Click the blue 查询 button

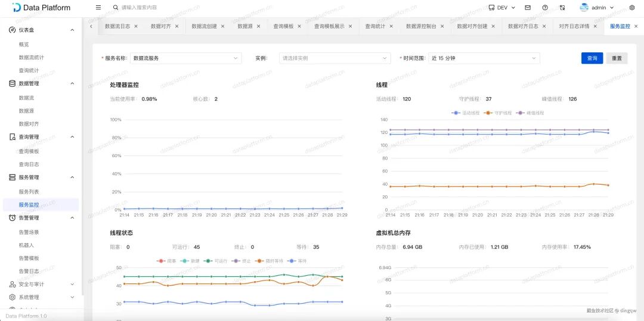coord(592,58)
